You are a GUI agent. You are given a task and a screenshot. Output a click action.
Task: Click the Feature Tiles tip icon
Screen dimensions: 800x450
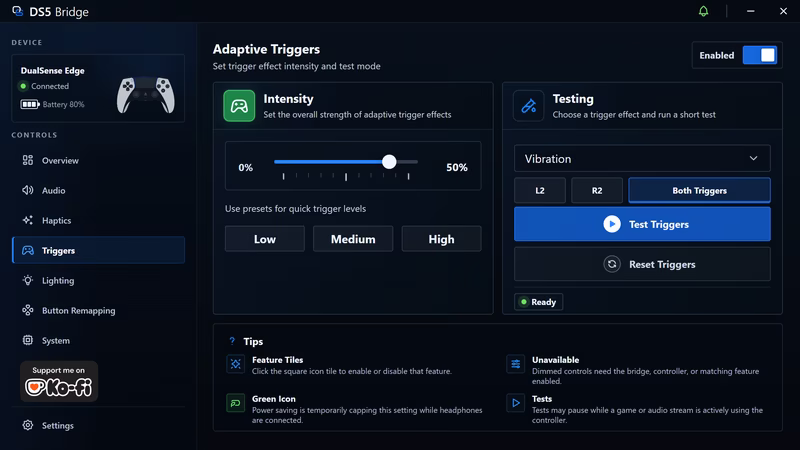[236, 364]
